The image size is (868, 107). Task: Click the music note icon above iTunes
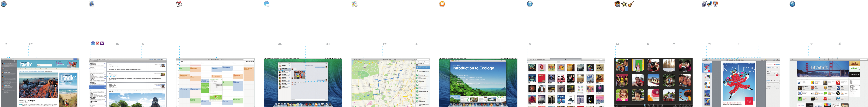point(530,44)
